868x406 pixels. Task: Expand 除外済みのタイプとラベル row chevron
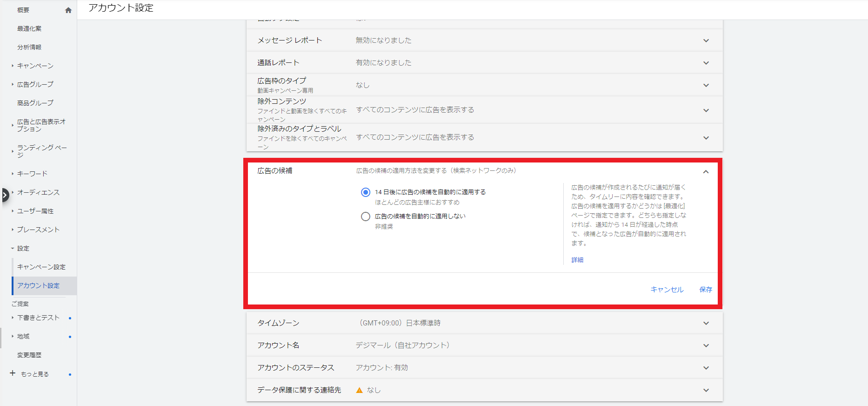[x=706, y=138]
